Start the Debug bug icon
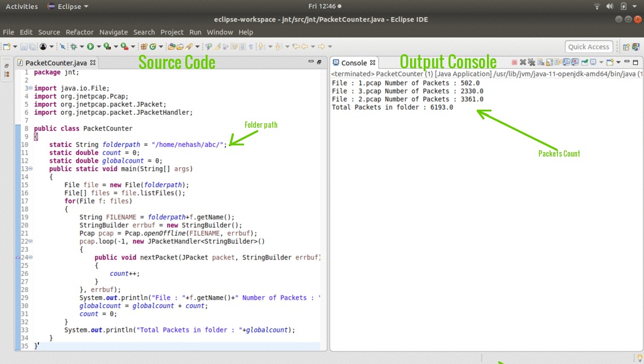The width and height of the screenshot is (644, 364). pos(73,47)
